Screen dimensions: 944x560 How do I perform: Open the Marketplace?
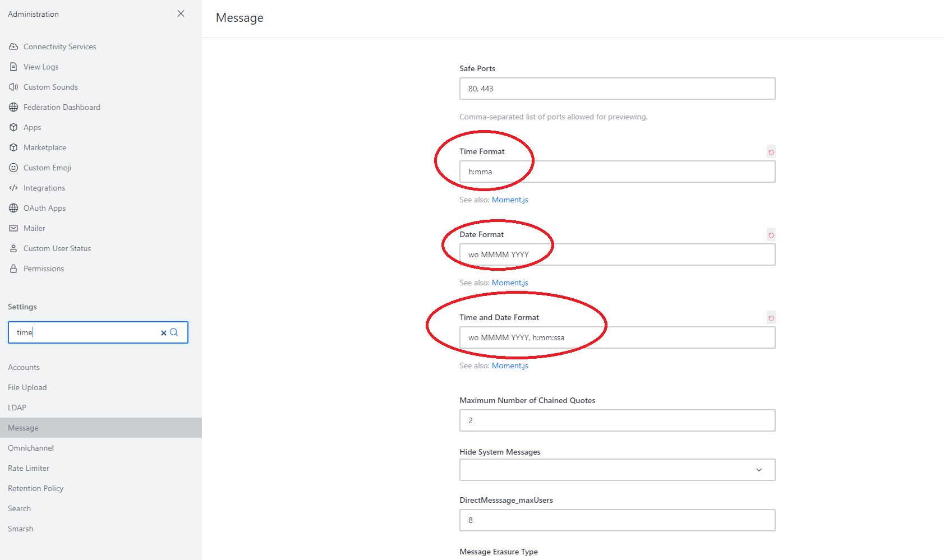(45, 147)
